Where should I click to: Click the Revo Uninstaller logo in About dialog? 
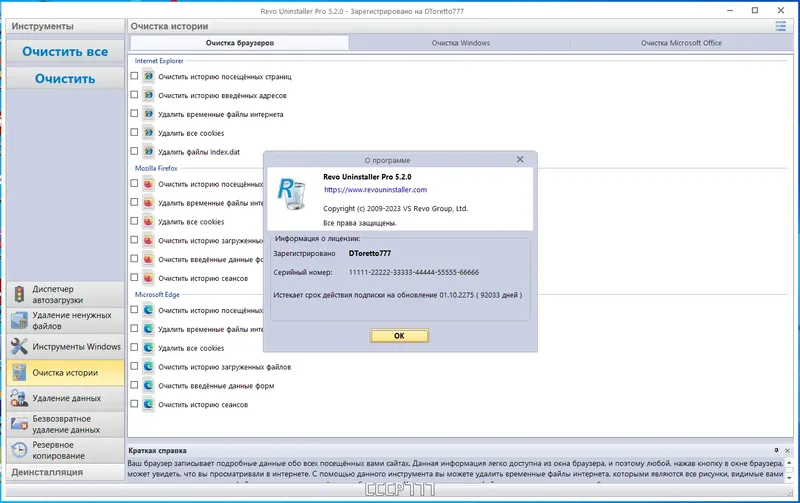click(x=292, y=193)
